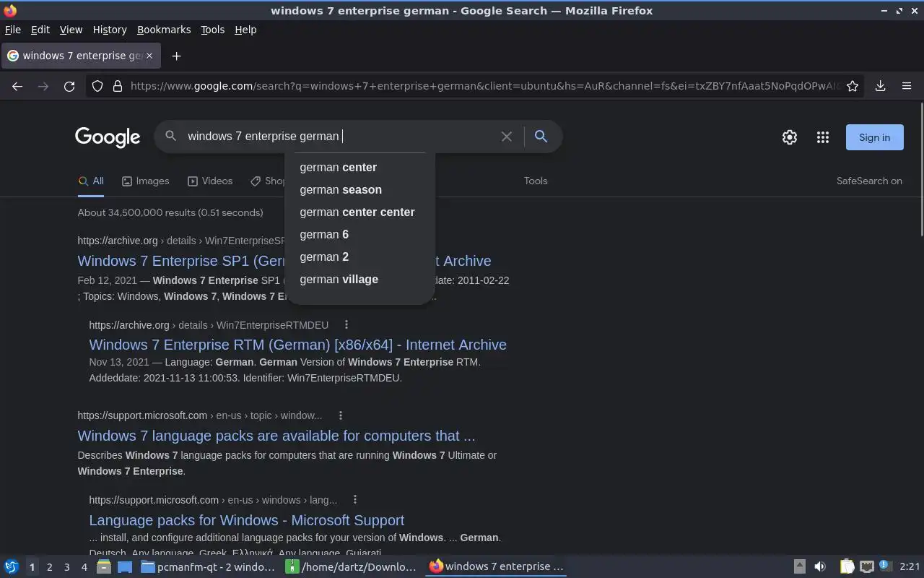Viewport: 924px width, 578px height.
Task: Switch to the Videos search tab
Action: point(210,181)
